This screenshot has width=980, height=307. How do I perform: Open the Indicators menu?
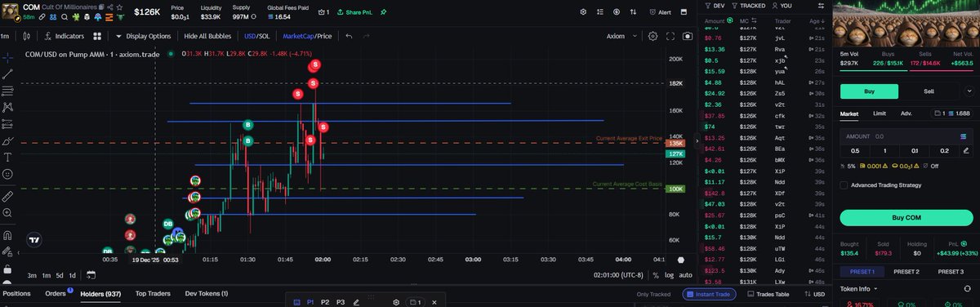pyautogui.click(x=64, y=36)
